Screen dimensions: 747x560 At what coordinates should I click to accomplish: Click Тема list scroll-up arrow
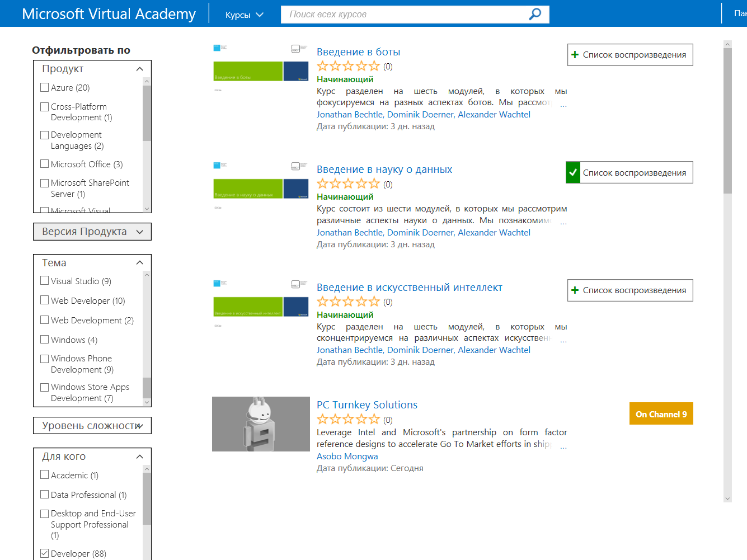(x=147, y=275)
